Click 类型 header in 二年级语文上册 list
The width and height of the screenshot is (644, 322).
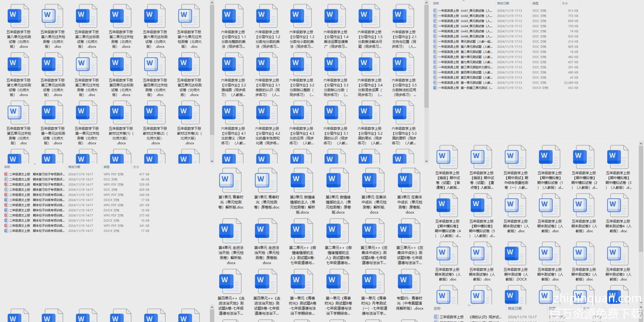(x=107, y=167)
